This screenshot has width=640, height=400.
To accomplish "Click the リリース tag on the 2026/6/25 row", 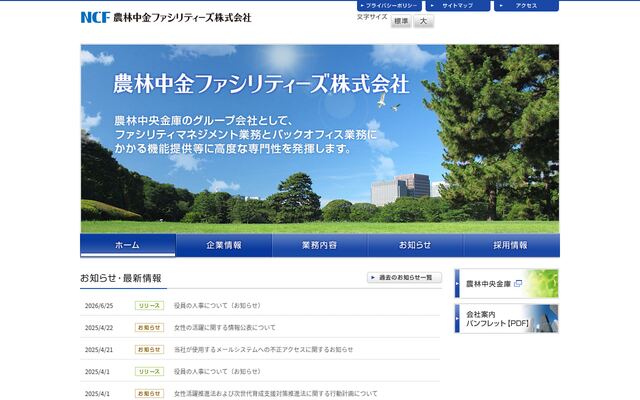I will click(x=149, y=305).
